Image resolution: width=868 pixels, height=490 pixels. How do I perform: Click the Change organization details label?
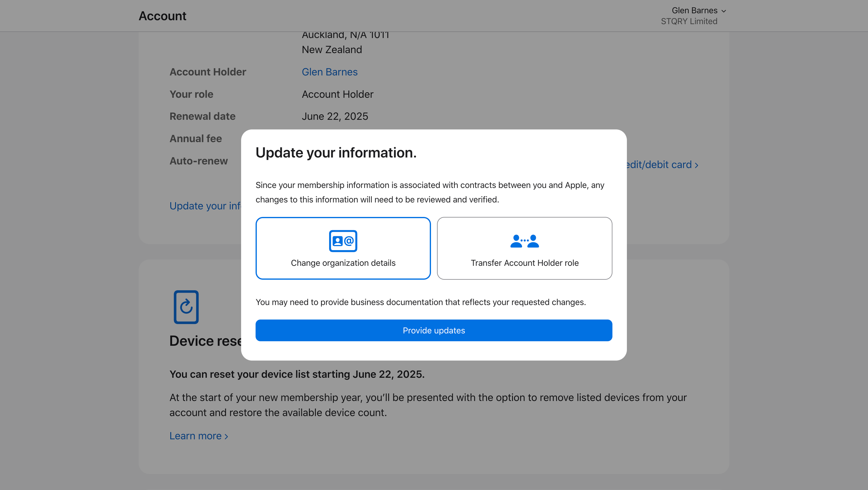coord(343,263)
